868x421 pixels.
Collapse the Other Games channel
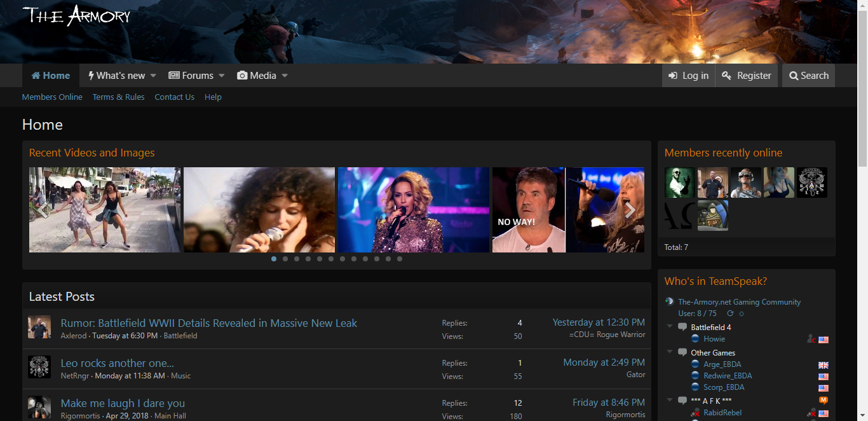pos(669,352)
